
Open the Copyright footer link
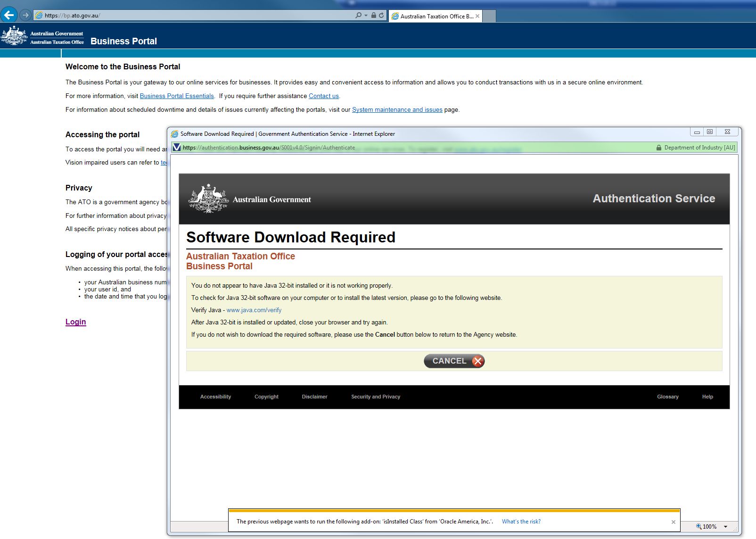(x=266, y=397)
